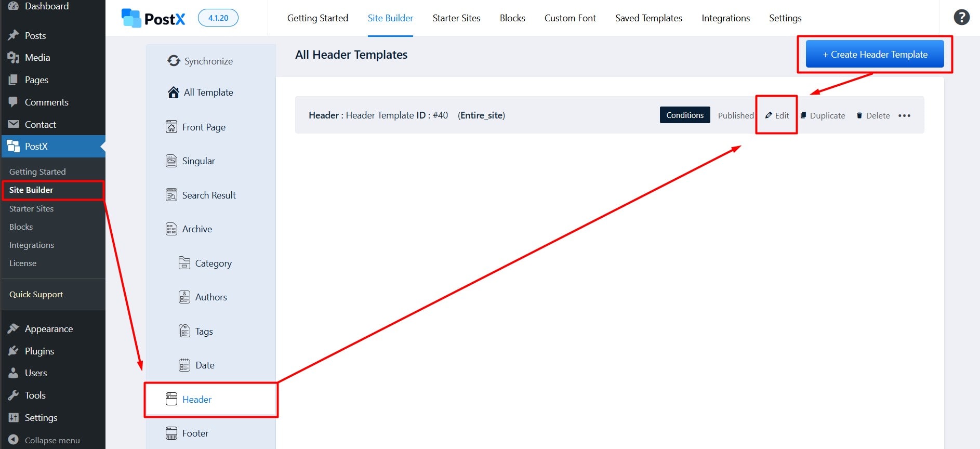Click the Plugins plug icon
980x449 pixels.
point(14,351)
